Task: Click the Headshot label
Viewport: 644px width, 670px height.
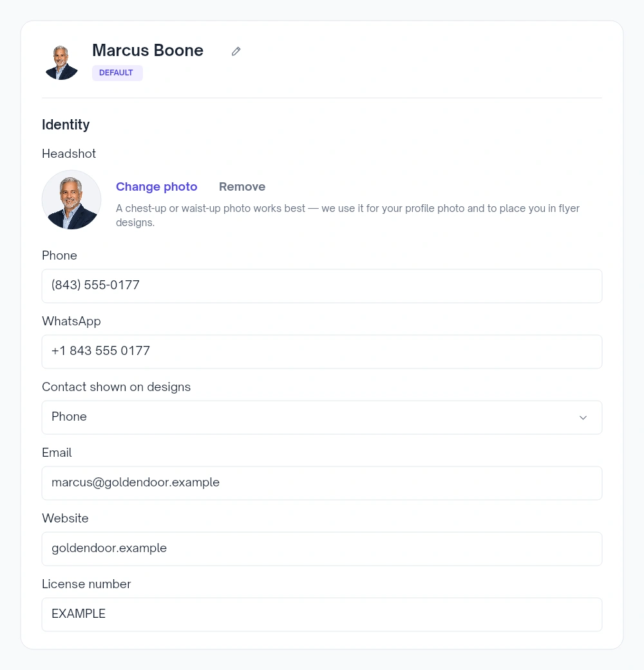Action: [69, 154]
